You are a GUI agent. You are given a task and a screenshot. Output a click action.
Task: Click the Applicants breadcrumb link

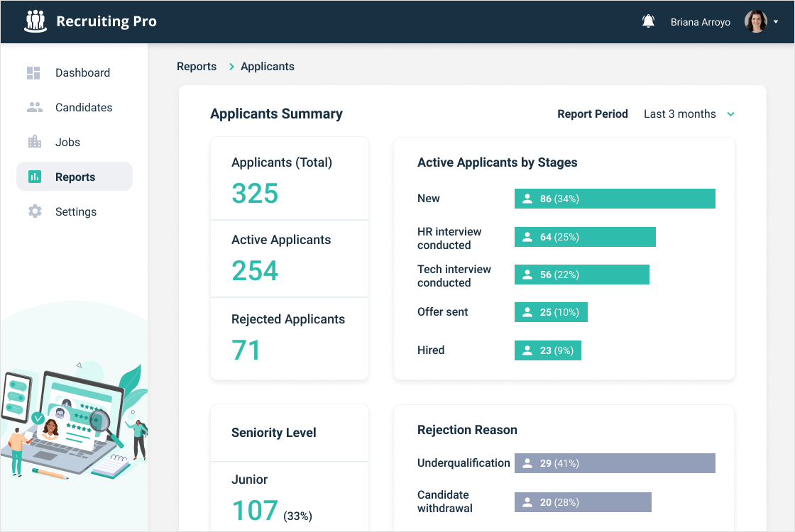[268, 67]
